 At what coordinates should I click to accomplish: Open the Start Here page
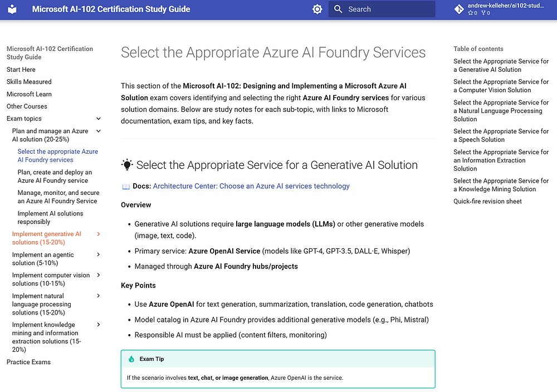coord(21,70)
